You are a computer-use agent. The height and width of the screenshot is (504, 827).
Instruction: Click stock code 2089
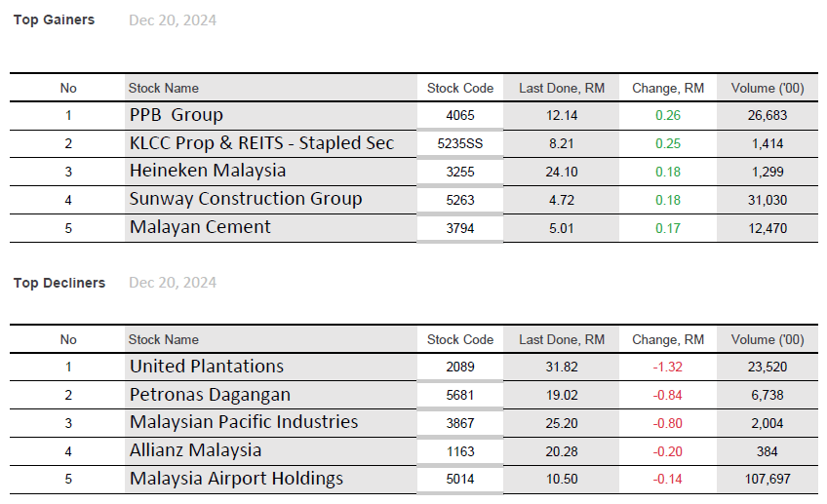tap(460, 367)
